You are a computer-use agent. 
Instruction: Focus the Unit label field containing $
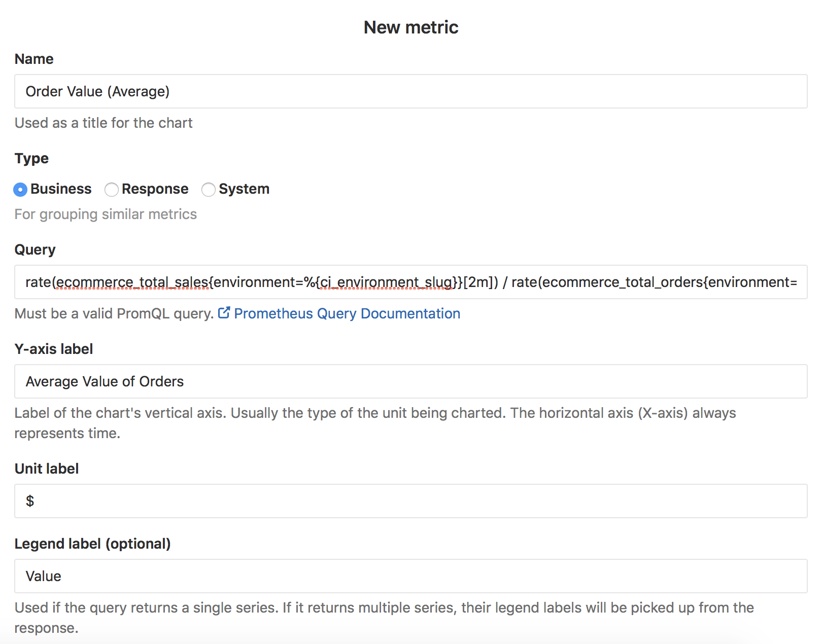[410, 501]
